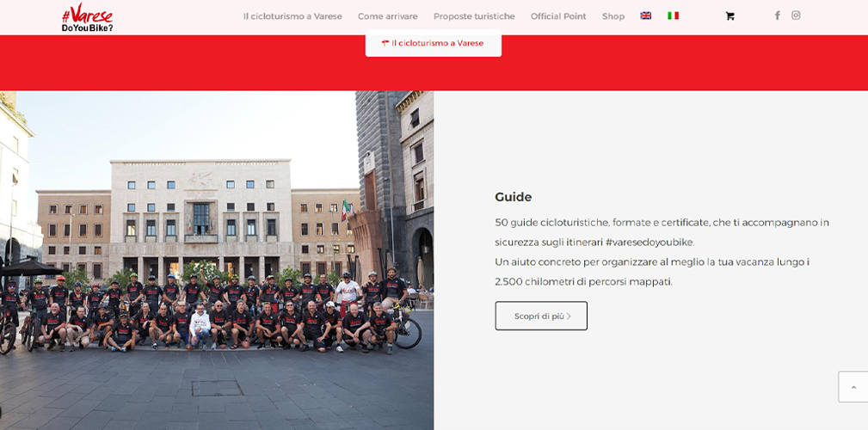The width and height of the screenshot is (868, 430).
Task: Click the scroll-to-top arrow button
Action: tap(853, 387)
